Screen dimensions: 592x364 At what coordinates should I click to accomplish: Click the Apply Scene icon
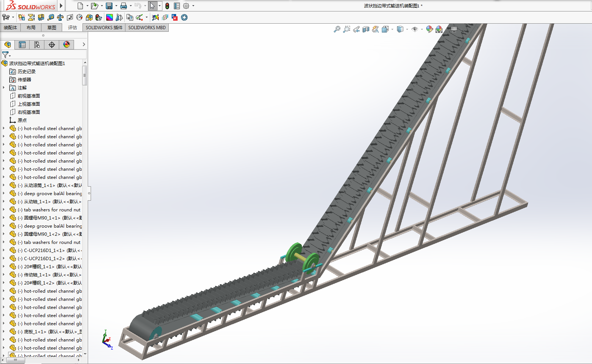[439, 29]
